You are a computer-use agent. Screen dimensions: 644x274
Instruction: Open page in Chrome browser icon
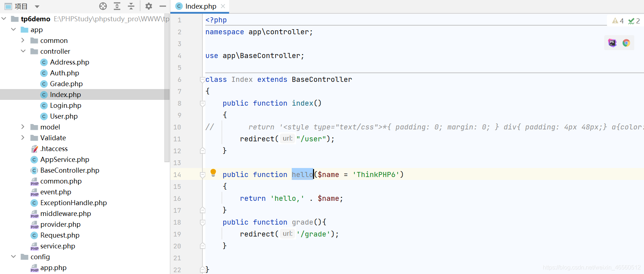626,43
